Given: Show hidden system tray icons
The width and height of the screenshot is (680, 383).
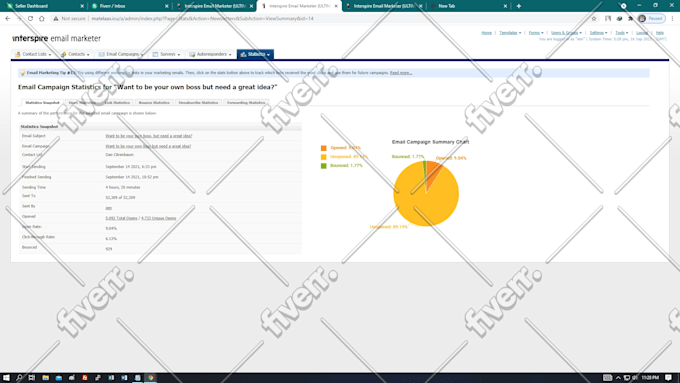Looking at the screenshot, I should pyautogui.click(x=618, y=378).
